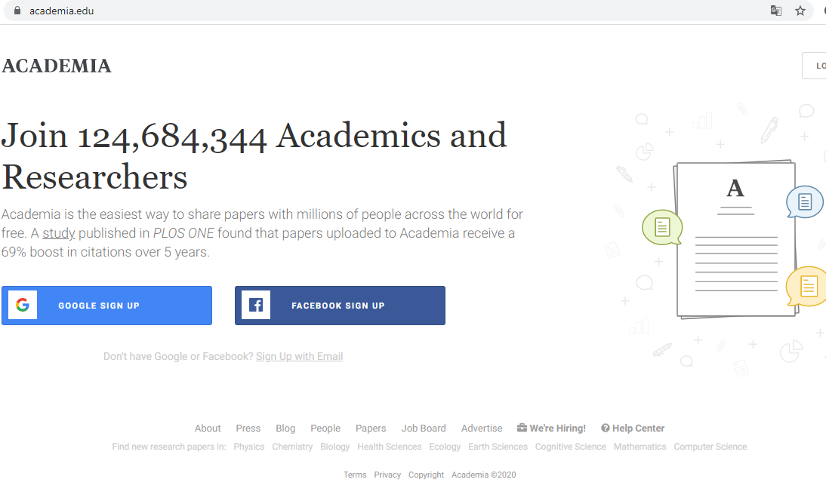Open the About footer link

(x=208, y=428)
